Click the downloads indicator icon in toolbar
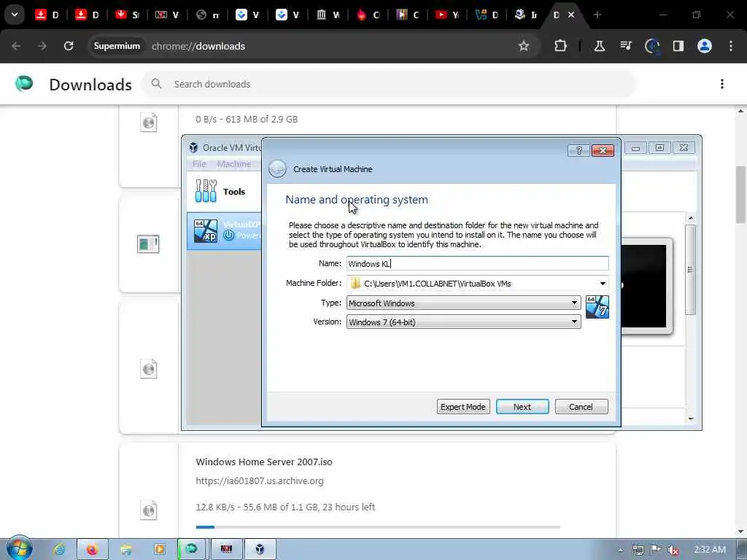747x560 pixels. coord(651,46)
